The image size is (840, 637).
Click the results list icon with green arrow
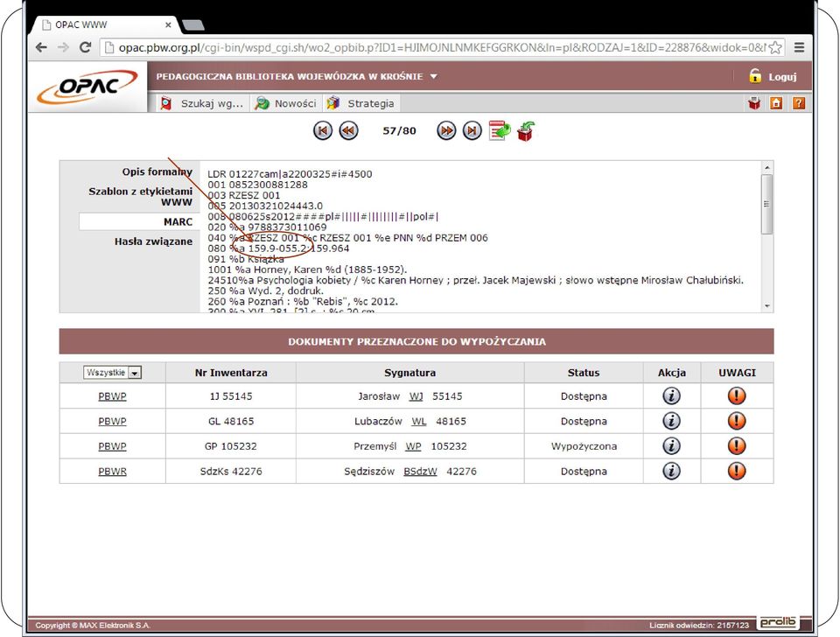pos(500,130)
